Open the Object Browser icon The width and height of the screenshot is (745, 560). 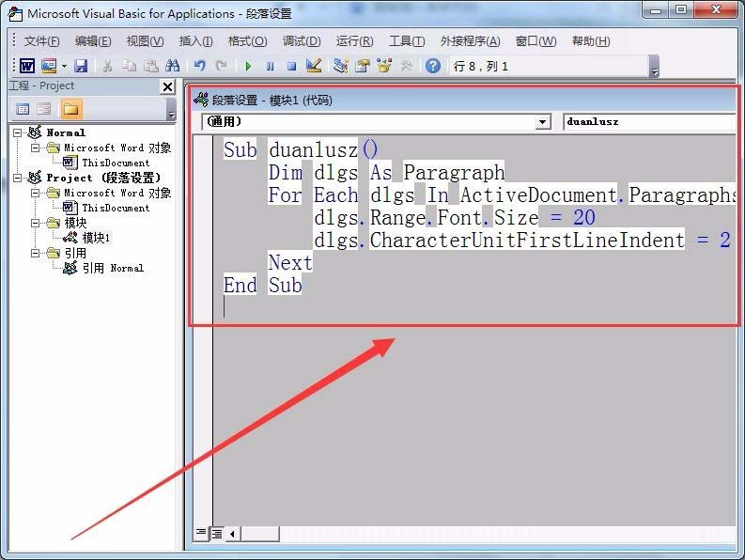click(x=384, y=66)
